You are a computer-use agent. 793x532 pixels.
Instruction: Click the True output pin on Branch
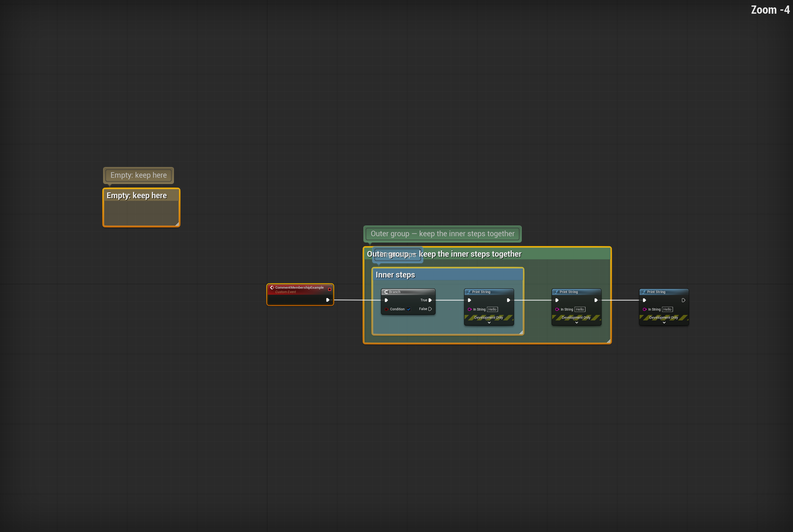(430, 300)
